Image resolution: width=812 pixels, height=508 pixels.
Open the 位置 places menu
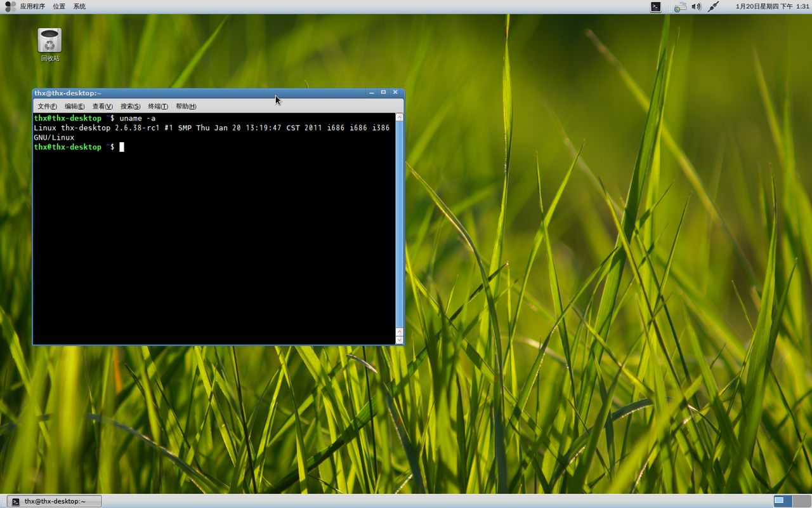coord(59,6)
